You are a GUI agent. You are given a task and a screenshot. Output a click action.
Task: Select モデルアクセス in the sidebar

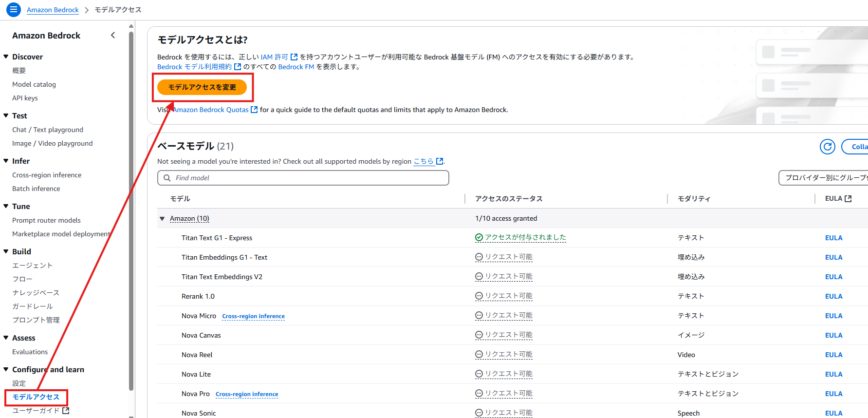point(36,397)
